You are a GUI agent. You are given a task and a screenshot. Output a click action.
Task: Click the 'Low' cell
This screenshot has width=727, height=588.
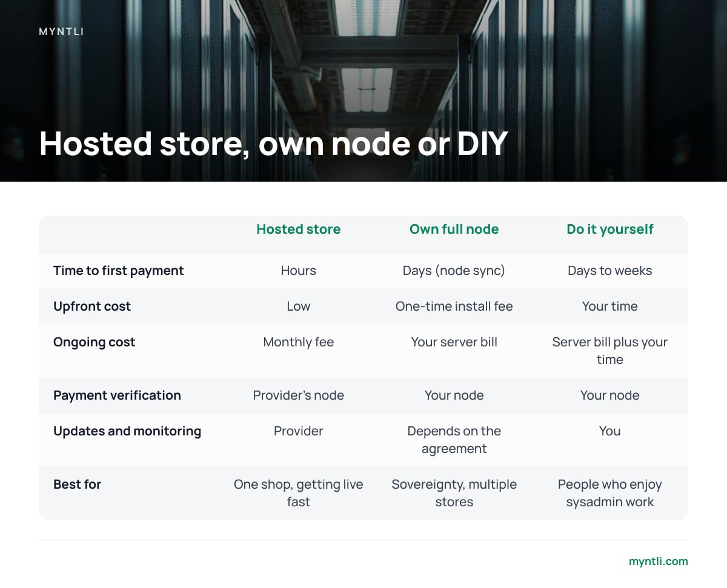point(299,306)
